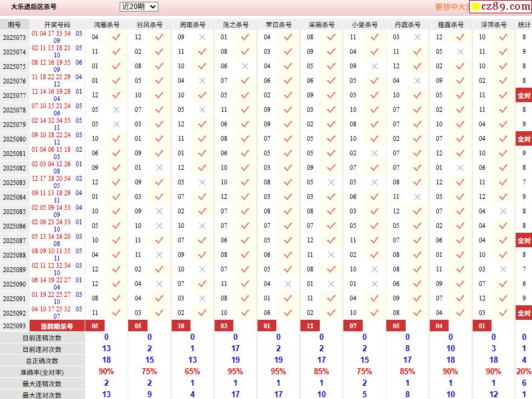
Task: Click the 大乐透后区杀号 page title
Action: (x=34, y=7)
